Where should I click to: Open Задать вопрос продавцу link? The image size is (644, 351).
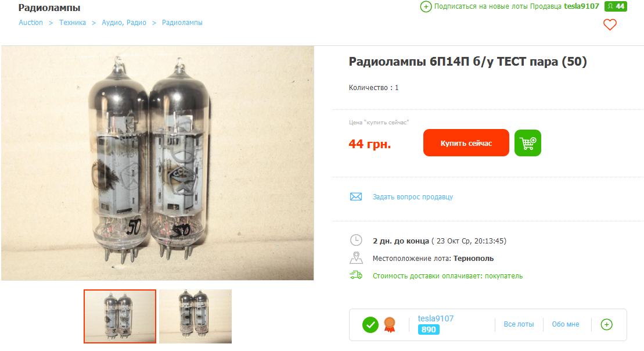tap(413, 197)
